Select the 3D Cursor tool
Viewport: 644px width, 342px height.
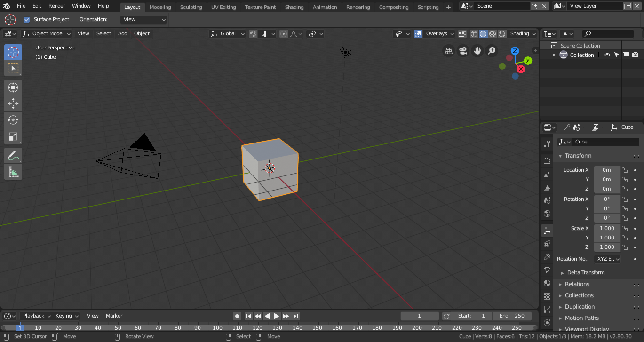pyautogui.click(x=13, y=52)
